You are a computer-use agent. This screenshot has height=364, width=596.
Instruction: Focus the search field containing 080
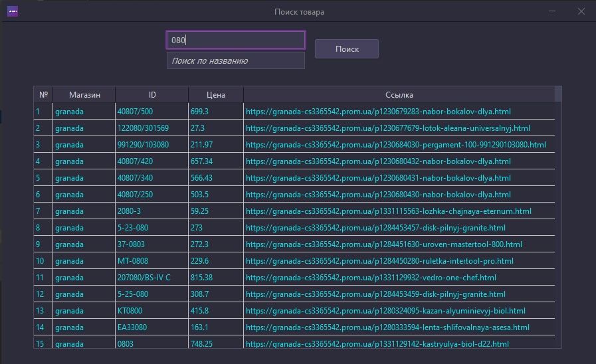[x=236, y=40]
